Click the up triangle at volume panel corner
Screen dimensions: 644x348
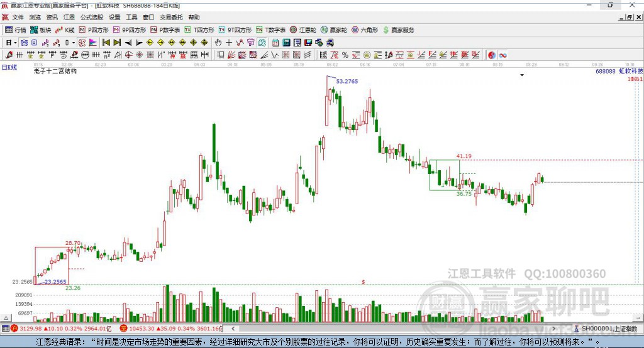pyautogui.click(x=6, y=318)
